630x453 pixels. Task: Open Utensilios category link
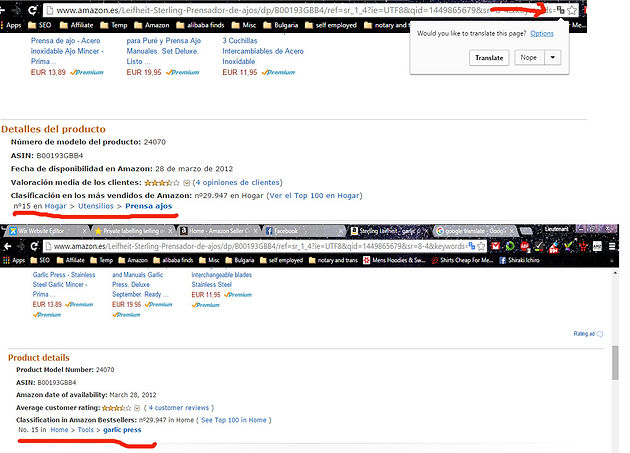point(96,206)
